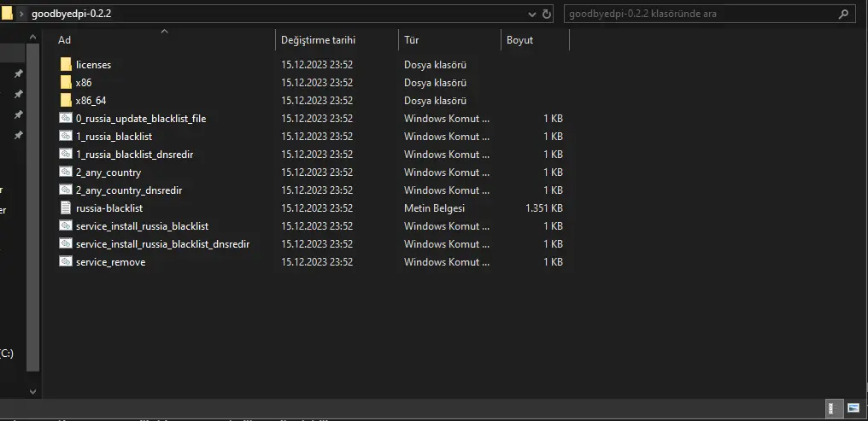Select file 0_russia_update_blacklist_file
This screenshot has width=868, height=421.
pyautogui.click(x=141, y=119)
